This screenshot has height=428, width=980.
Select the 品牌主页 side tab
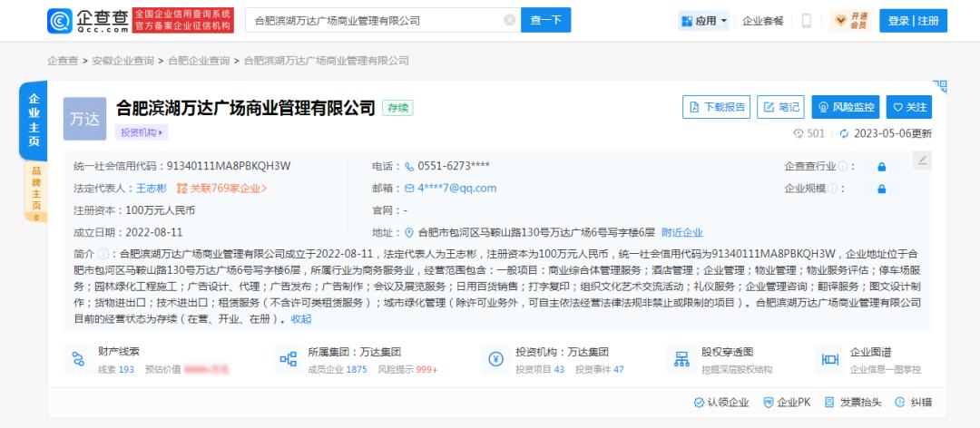[x=36, y=191]
